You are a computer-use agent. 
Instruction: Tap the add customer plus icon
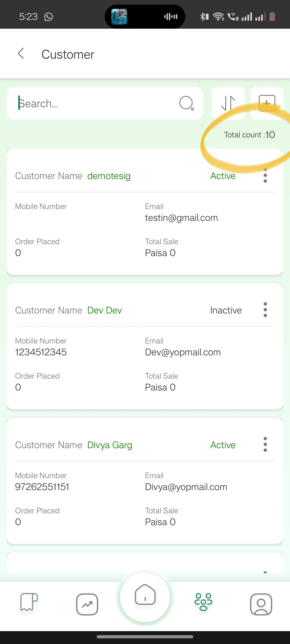[267, 103]
